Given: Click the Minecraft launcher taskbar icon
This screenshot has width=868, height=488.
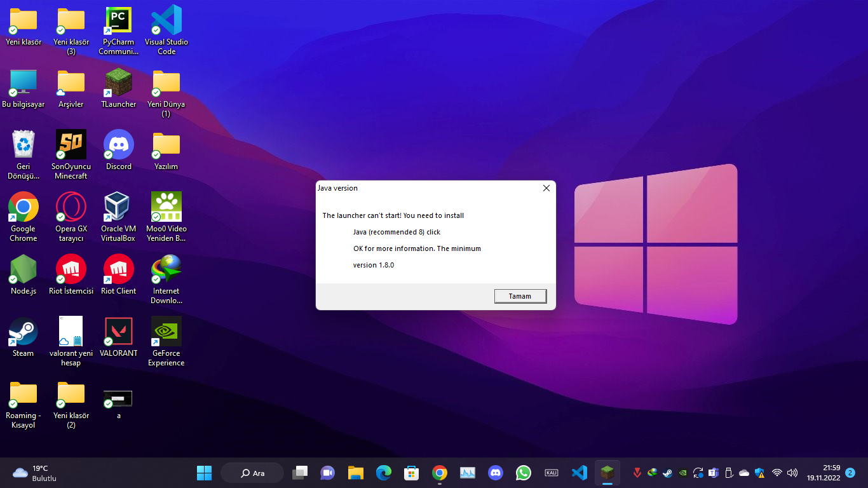Looking at the screenshot, I should point(607,473).
